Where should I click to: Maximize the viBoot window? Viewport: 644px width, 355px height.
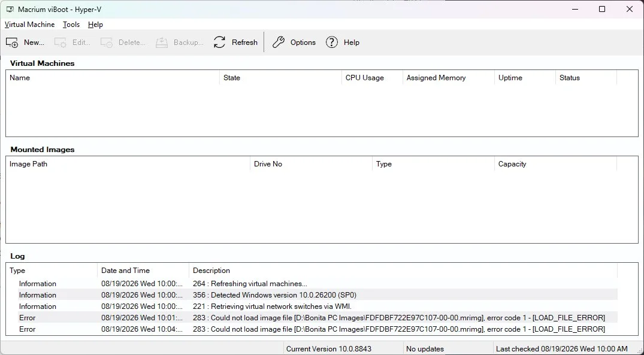point(602,9)
